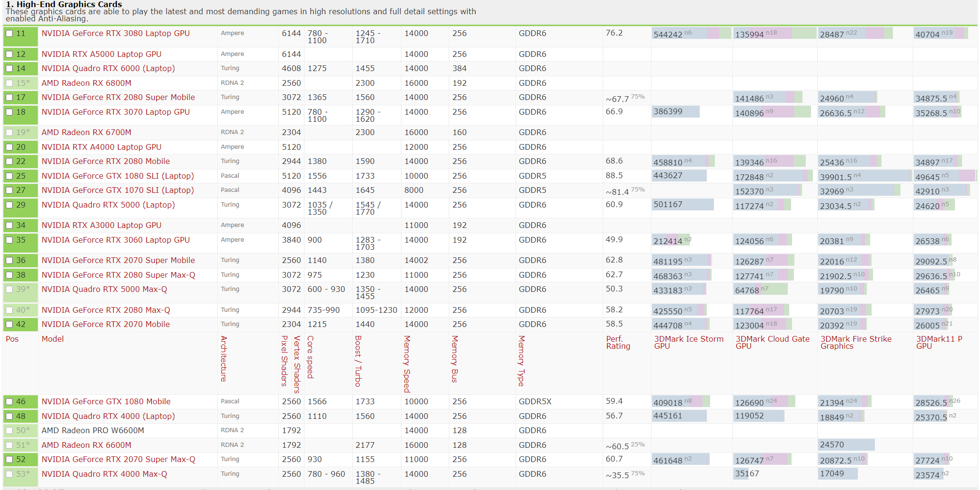This screenshot has width=980, height=490.
Task: Click the 24570 Fire Strike bar for RX 6600M
Action: (846, 445)
